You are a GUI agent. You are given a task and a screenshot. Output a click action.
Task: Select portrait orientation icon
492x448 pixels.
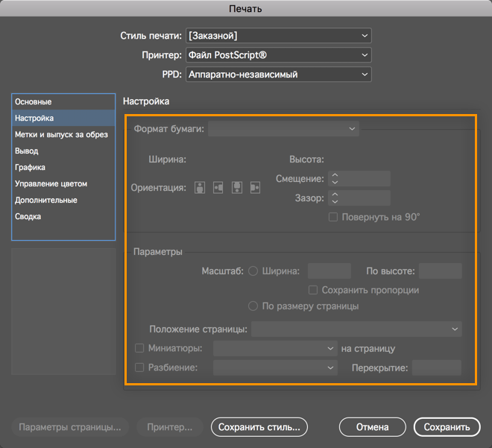[200, 188]
